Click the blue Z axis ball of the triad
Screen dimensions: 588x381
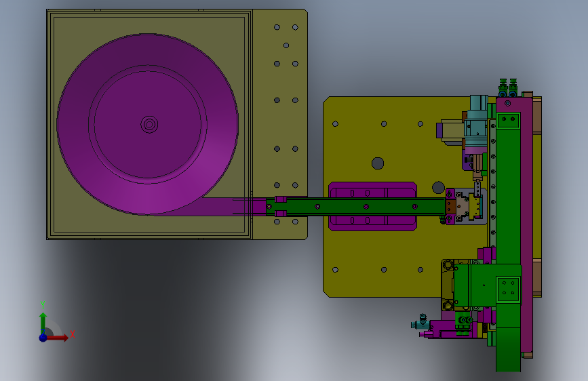click(x=43, y=338)
